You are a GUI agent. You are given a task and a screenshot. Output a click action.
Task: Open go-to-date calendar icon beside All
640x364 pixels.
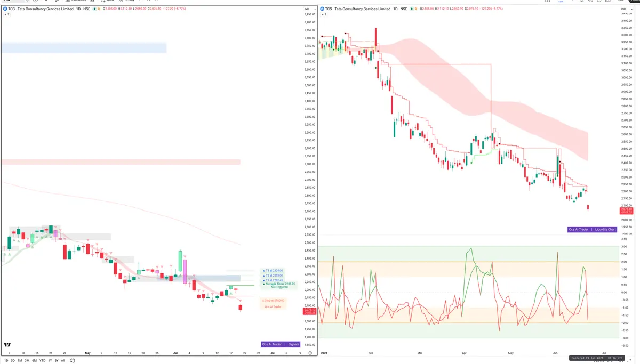click(x=71, y=360)
